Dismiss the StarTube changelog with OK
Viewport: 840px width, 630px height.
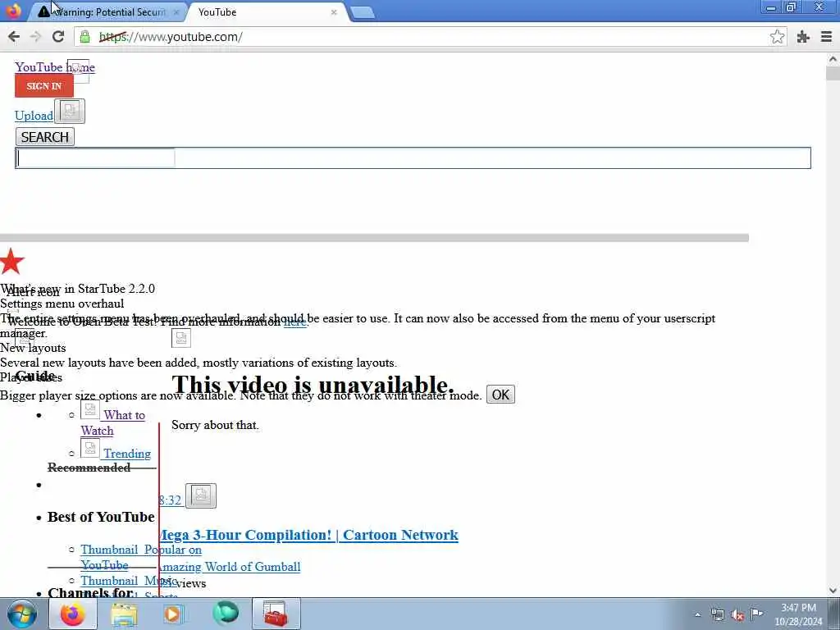point(500,395)
